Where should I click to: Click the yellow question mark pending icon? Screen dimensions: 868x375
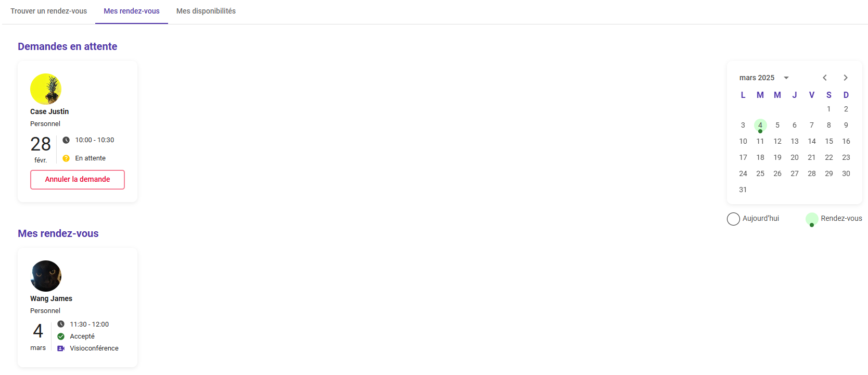[66, 158]
